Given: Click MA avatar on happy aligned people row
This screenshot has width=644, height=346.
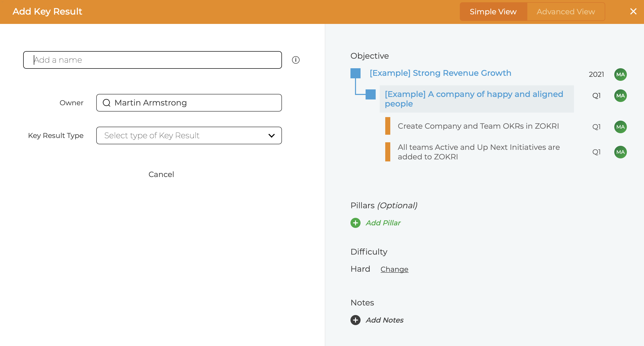Looking at the screenshot, I should tap(620, 96).
